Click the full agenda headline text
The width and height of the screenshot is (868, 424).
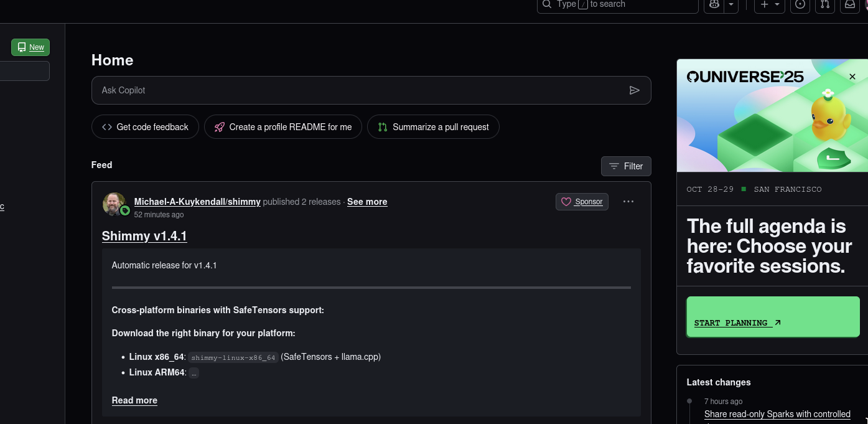[x=769, y=246]
